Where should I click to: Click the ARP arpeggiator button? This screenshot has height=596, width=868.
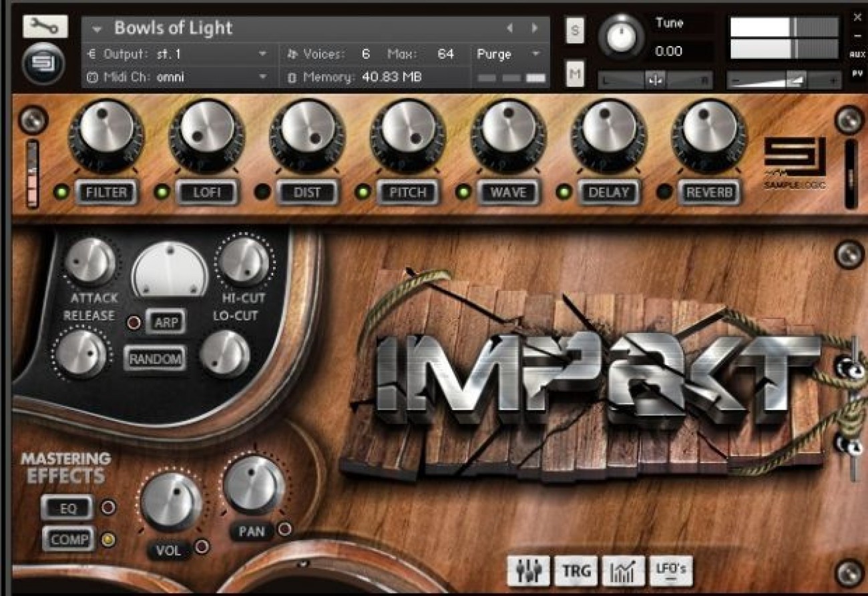click(x=165, y=322)
